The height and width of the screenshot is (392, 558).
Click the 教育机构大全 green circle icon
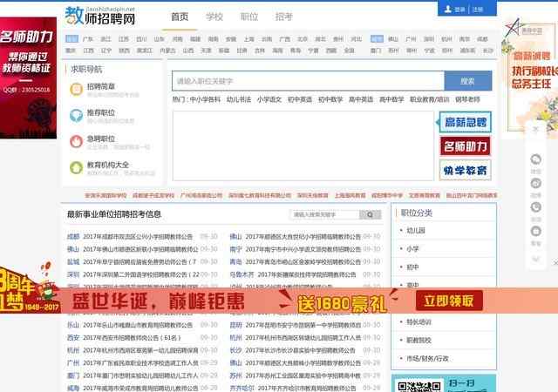(76, 167)
